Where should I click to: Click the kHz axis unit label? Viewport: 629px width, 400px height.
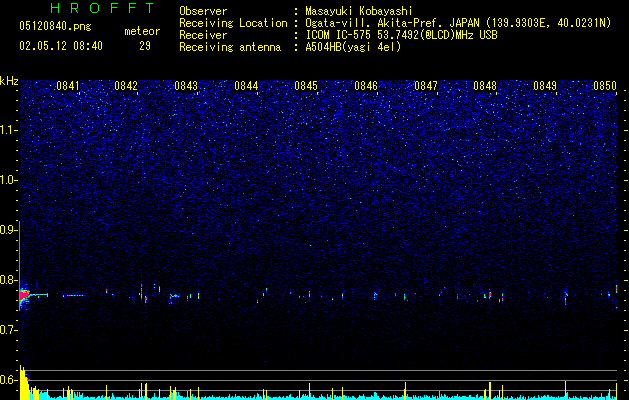coord(9,81)
